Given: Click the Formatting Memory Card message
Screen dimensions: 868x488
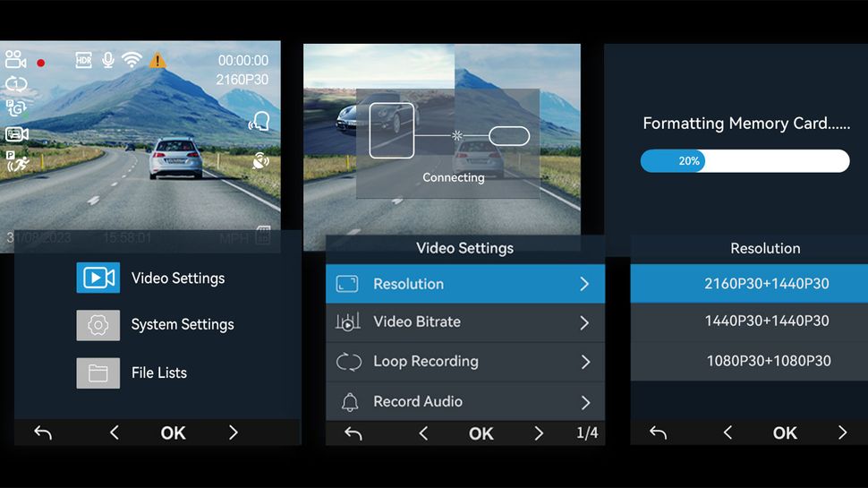Looking at the screenshot, I should coord(746,123).
